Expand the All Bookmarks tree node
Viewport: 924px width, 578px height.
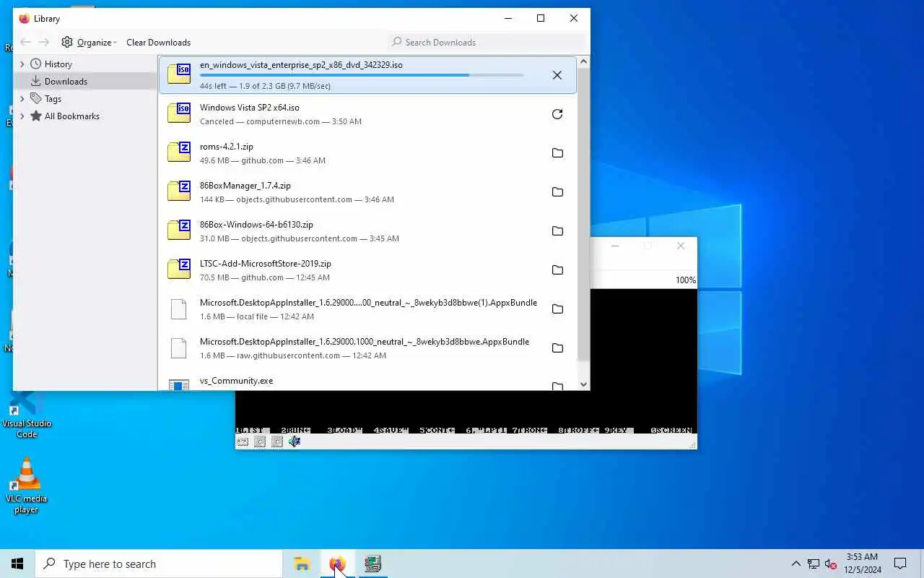(22, 116)
